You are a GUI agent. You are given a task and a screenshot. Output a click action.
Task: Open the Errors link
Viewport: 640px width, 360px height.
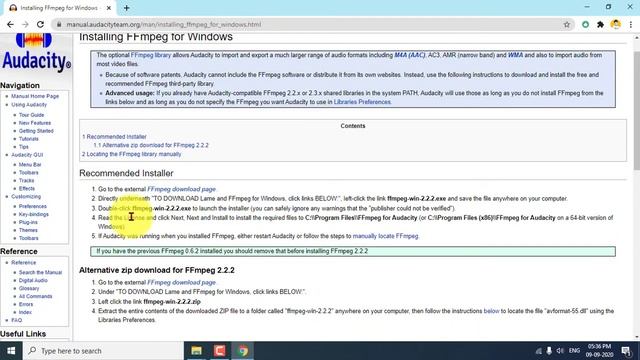click(x=26, y=304)
